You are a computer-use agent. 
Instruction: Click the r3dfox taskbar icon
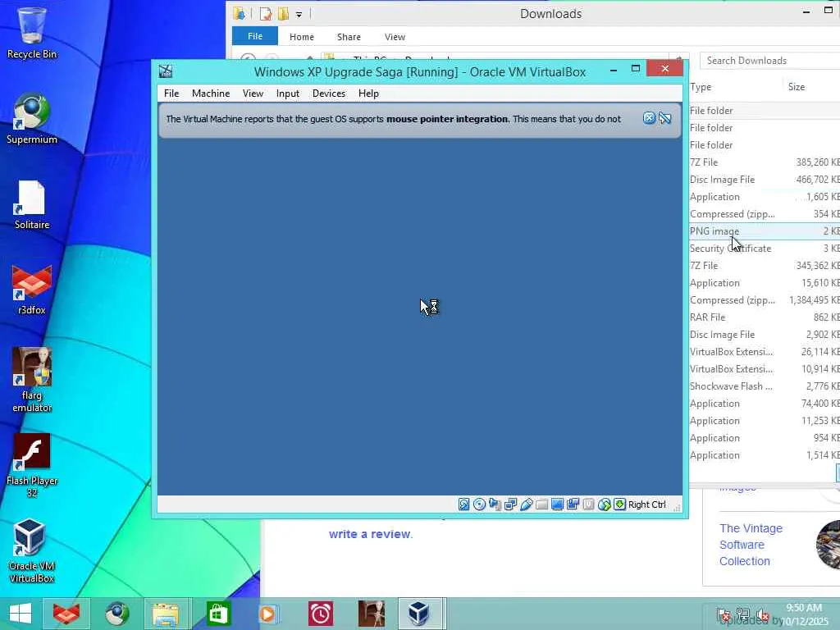tap(66, 614)
